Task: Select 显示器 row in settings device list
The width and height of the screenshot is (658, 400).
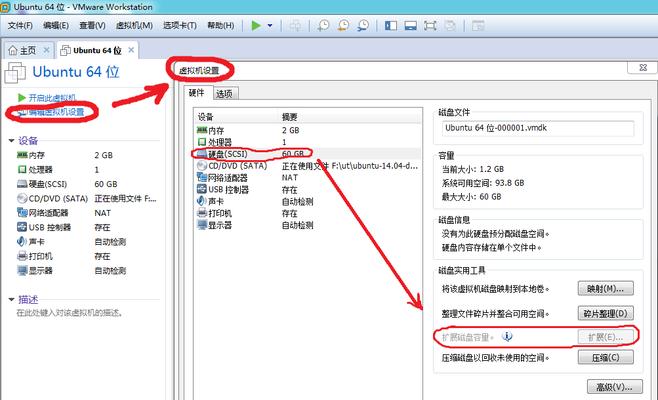Action: point(308,225)
